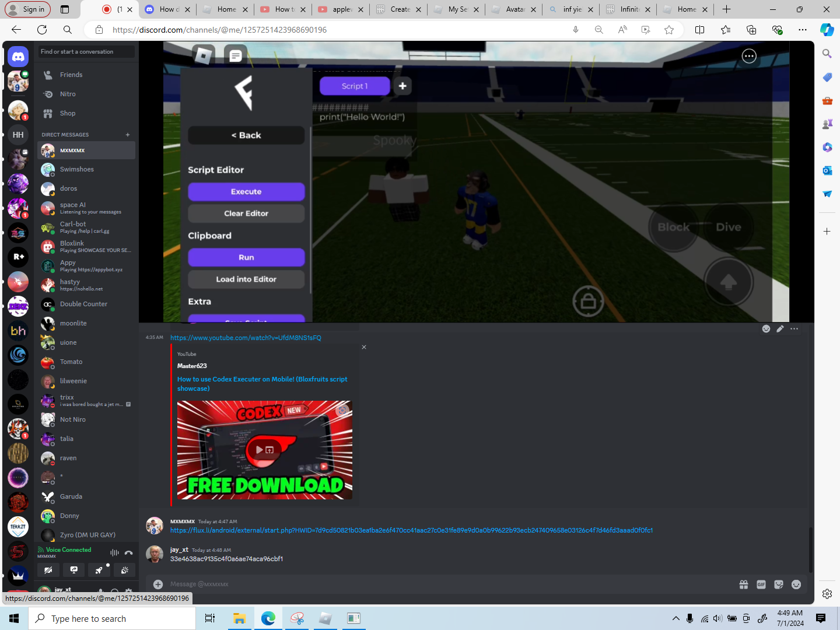
Task: Click the Execute button in shared image
Action: (x=246, y=191)
